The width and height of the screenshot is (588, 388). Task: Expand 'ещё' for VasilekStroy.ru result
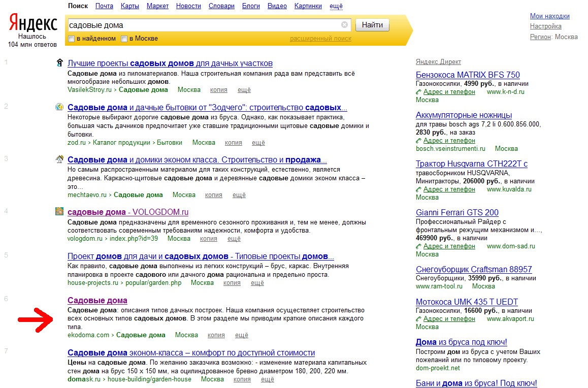tap(244, 90)
